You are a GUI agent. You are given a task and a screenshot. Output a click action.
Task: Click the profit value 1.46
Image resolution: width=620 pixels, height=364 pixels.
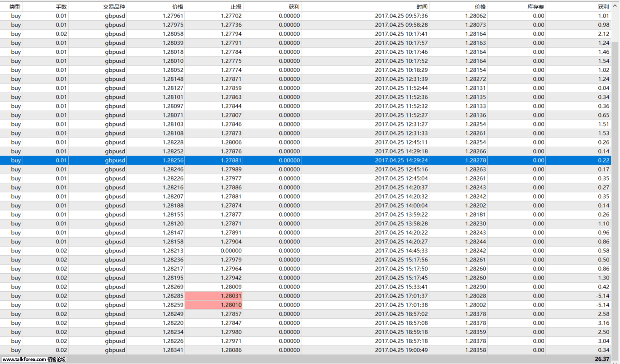603,52
